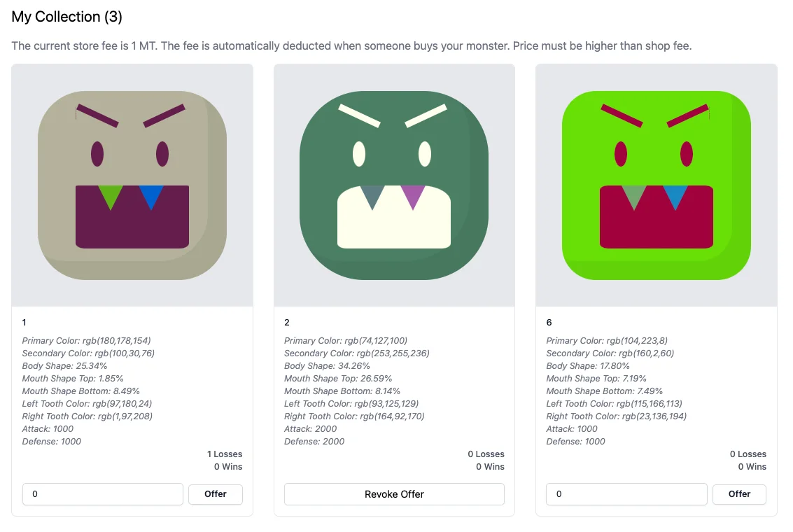This screenshot has width=793, height=532.
Task: Click the "1 Losses" label on monster 1
Action: pyautogui.click(x=224, y=454)
